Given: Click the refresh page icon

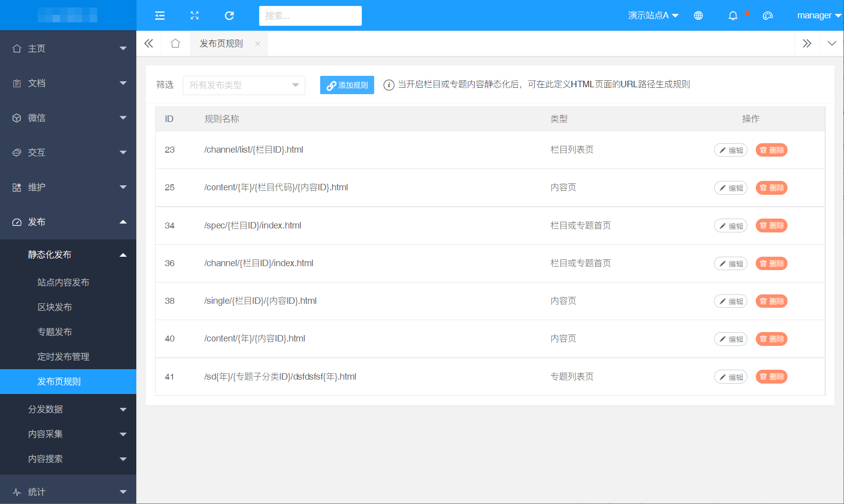Looking at the screenshot, I should [229, 16].
